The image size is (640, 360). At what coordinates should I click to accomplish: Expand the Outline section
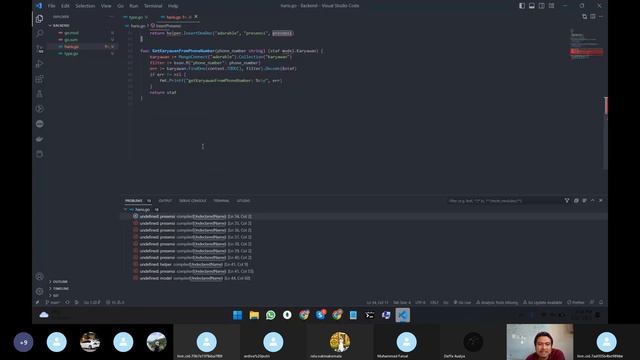pyautogui.click(x=60, y=282)
